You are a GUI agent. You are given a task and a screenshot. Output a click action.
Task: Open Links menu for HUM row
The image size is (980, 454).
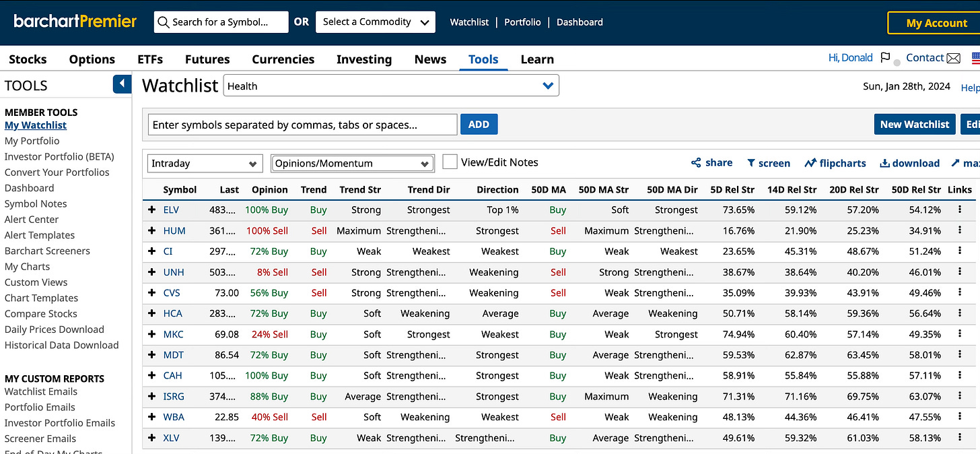click(959, 230)
